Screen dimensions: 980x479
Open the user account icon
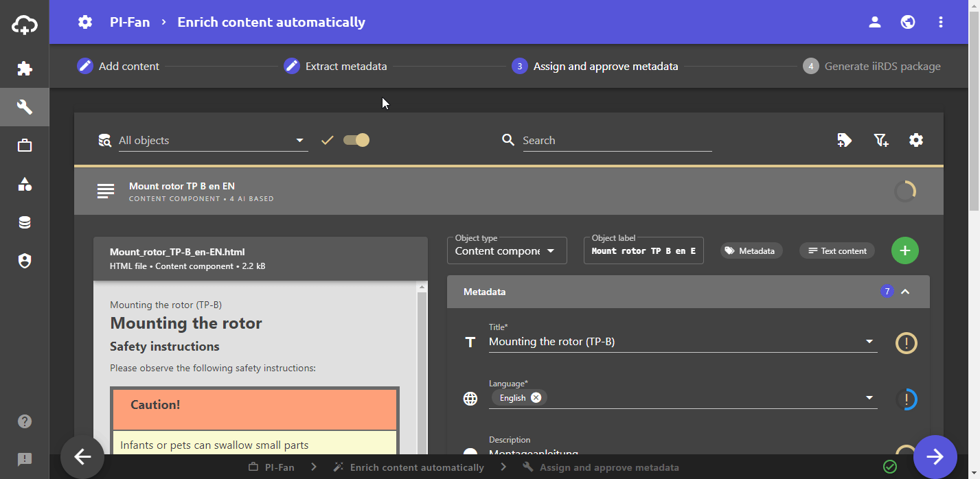coord(875,22)
